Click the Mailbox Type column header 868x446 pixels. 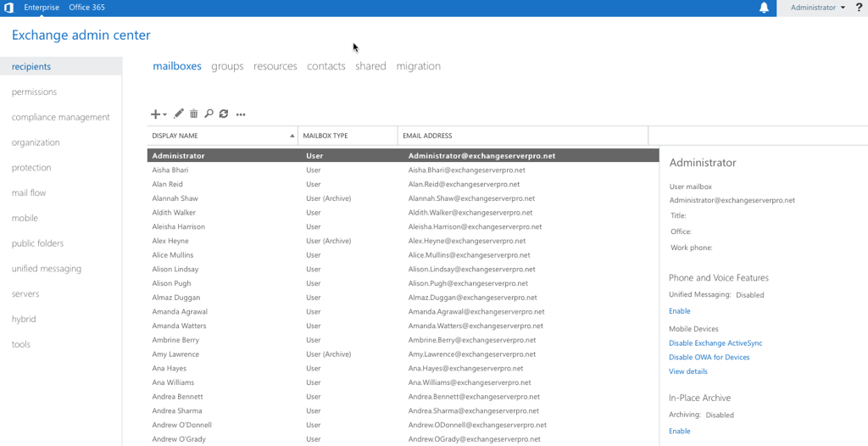348,136
